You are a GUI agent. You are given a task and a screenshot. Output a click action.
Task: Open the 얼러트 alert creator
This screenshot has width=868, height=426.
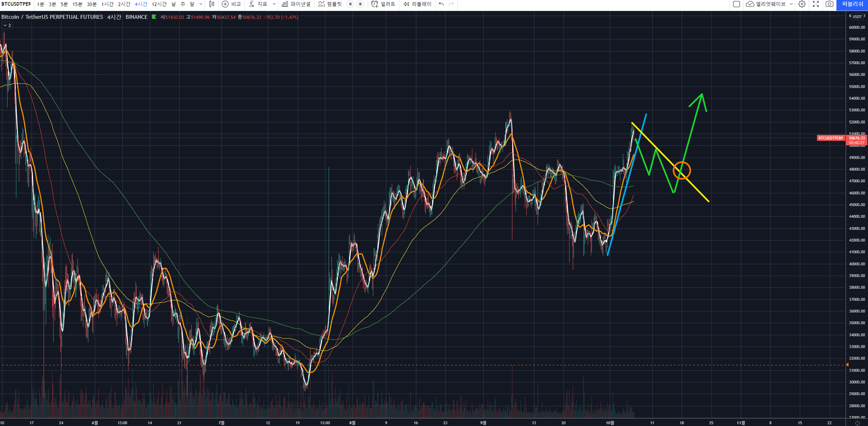click(383, 4)
